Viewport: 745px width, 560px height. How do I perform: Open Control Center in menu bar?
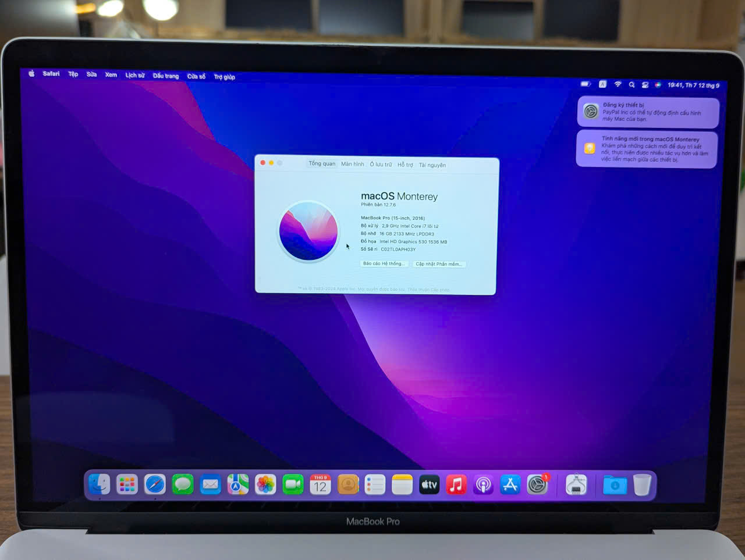(645, 85)
